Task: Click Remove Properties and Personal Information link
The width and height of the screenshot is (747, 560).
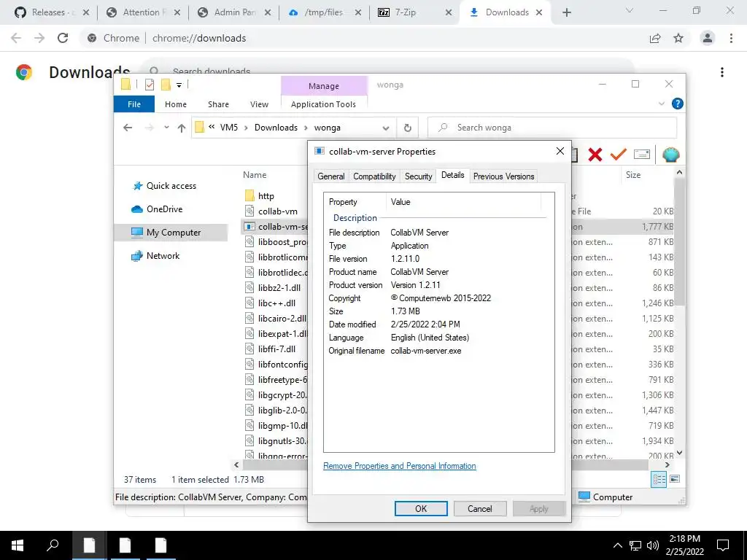Action: pyautogui.click(x=399, y=466)
